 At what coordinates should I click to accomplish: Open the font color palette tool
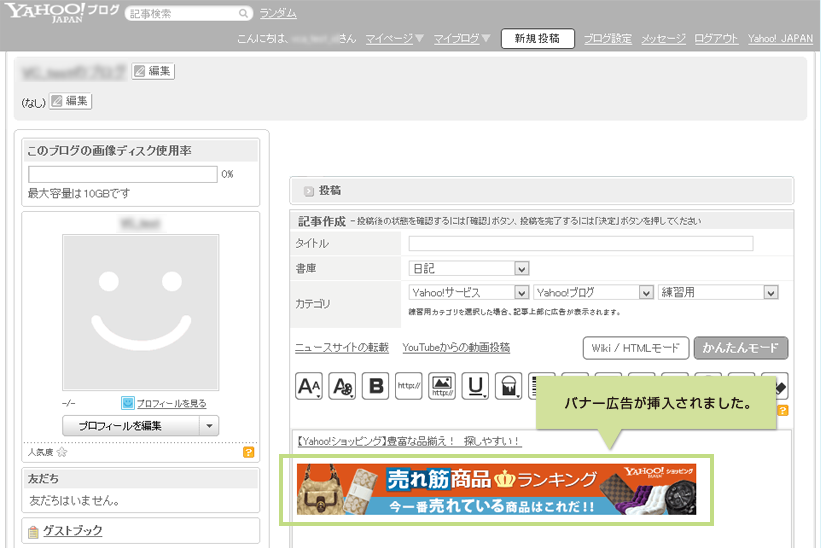[x=342, y=386]
